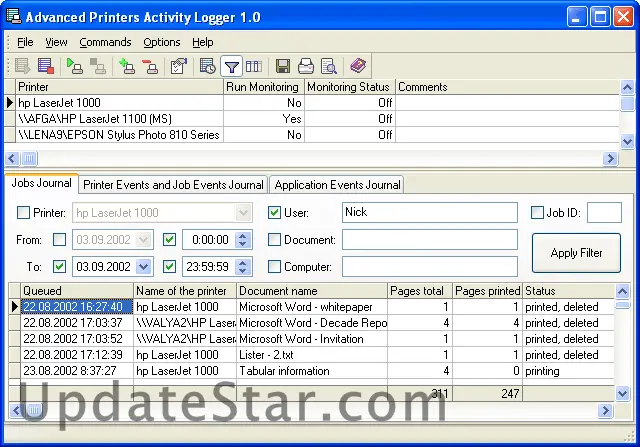Click the printer list scroll down arrow

pyautogui.click(x=627, y=142)
